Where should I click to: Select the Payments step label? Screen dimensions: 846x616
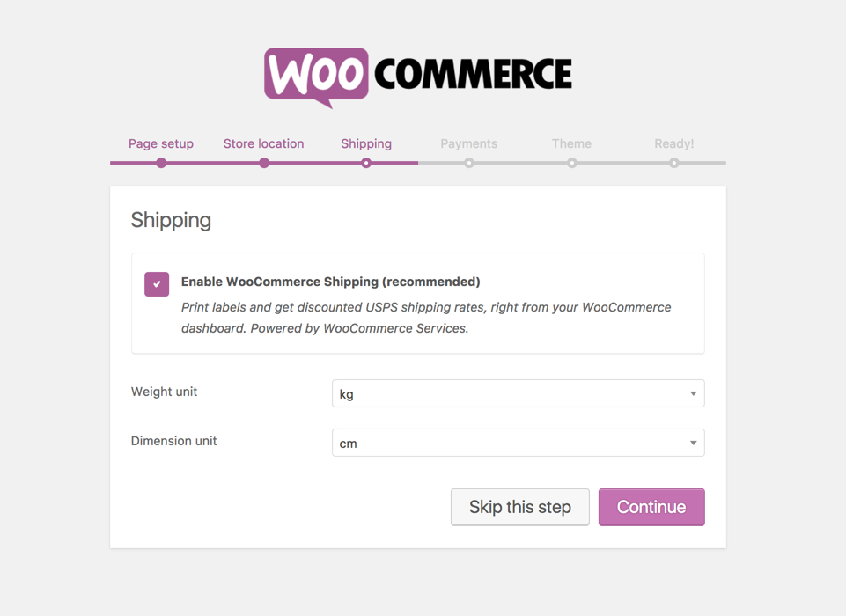coord(469,143)
